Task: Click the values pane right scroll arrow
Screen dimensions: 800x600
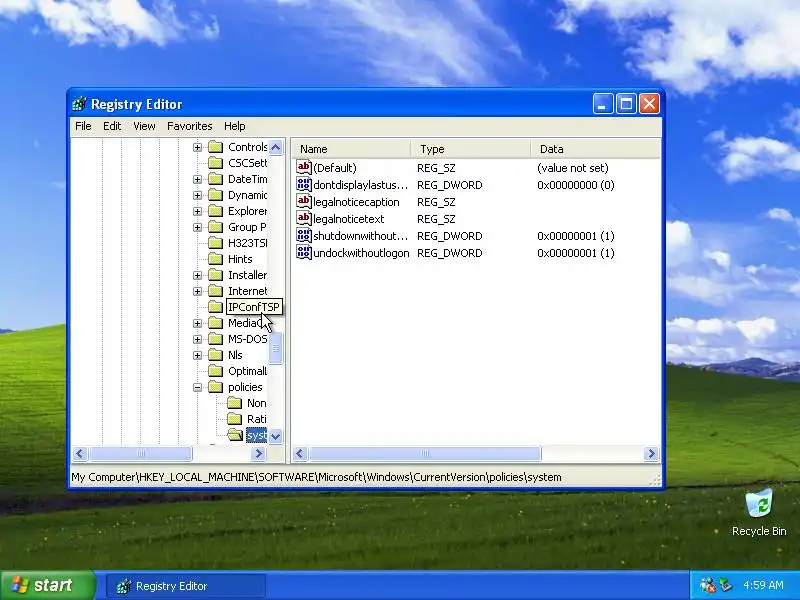Action: (651, 454)
